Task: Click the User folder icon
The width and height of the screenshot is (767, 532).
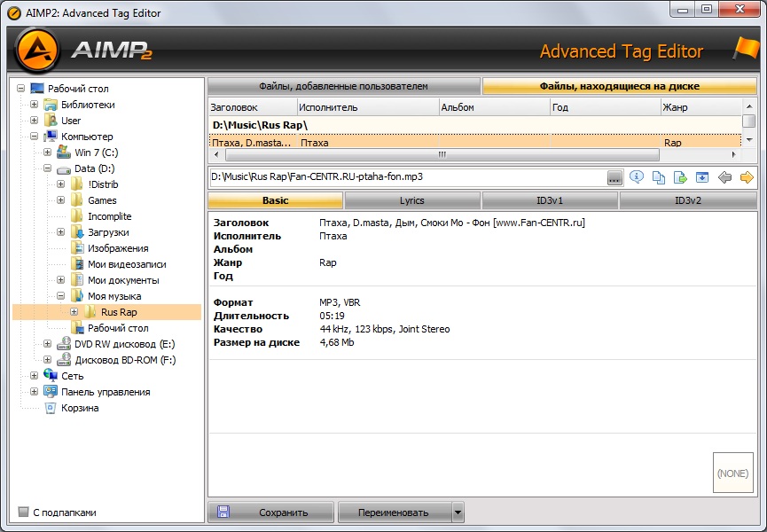Action: 51,121
